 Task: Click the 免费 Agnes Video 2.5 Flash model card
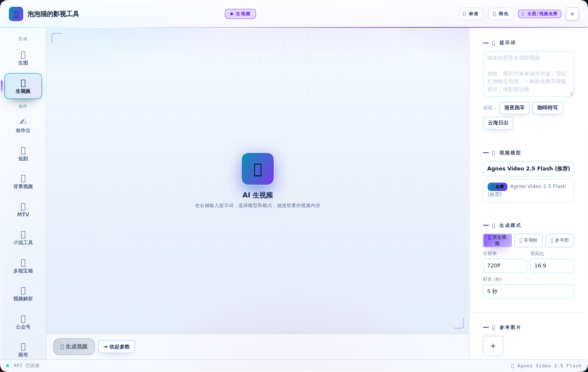529,190
